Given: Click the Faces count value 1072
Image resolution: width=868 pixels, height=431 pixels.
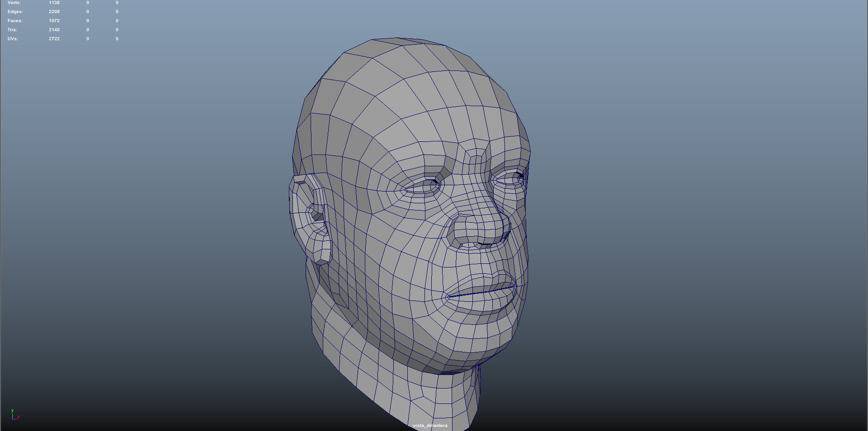Looking at the screenshot, I should 54,20.
